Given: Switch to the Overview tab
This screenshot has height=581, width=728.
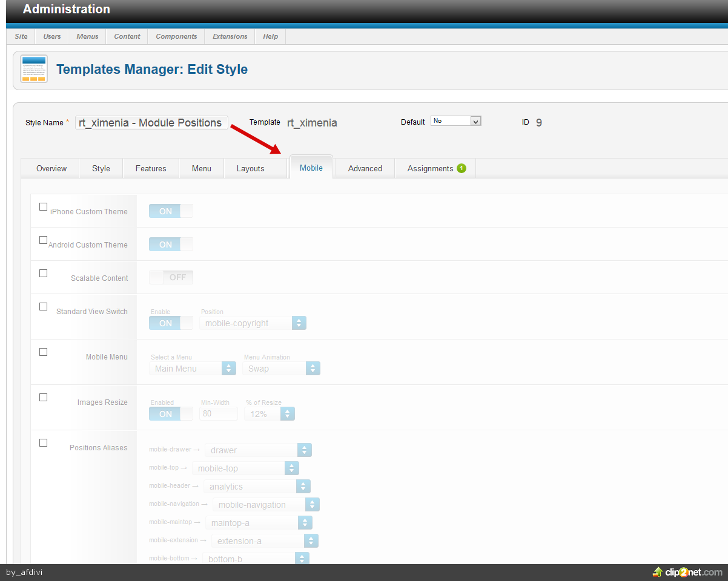Looking at the screenshot, I should 51,168.
